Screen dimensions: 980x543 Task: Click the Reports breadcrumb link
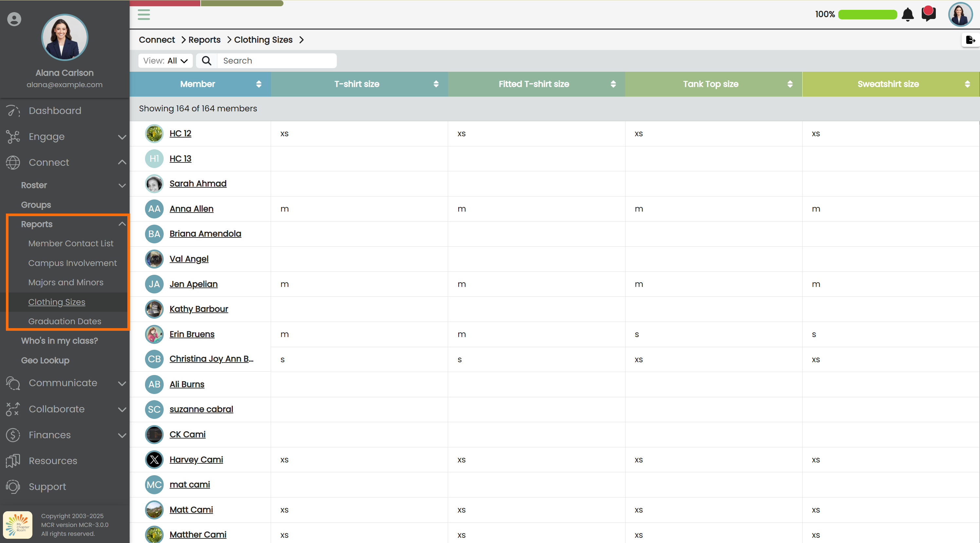point(204,40)
